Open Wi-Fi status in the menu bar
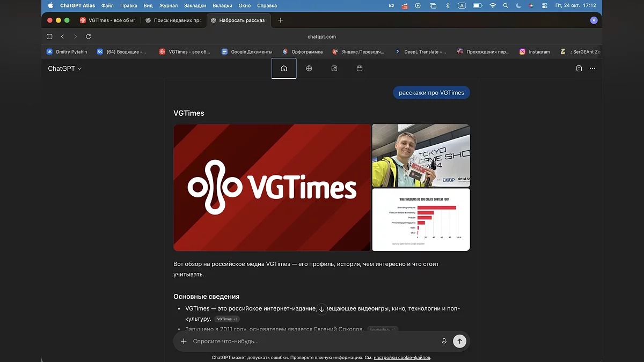 click(x=493, y=5)
